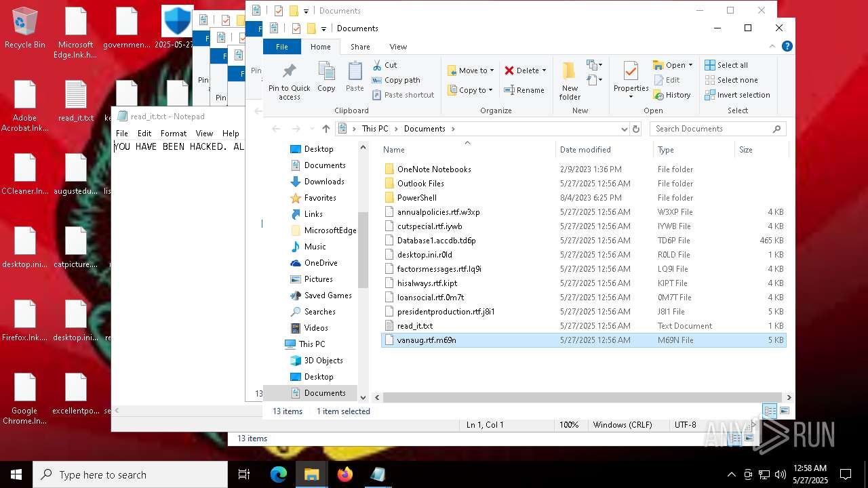
Task: Open Firefox in the taskbar
Action: tap(345, 474)
